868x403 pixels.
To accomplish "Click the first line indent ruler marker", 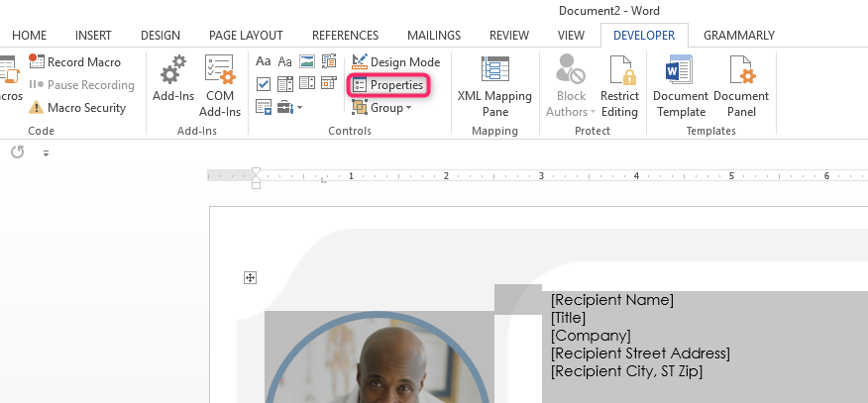I will (x=256, y=171).
